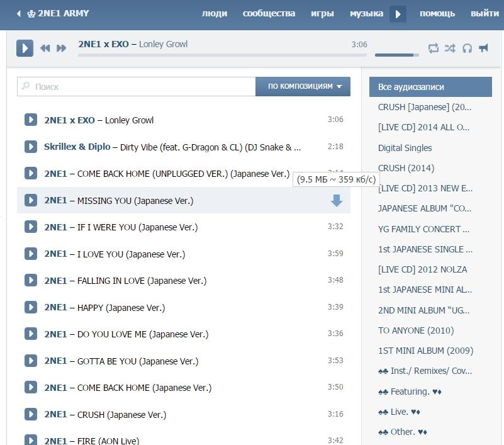Click duration 3:32 of IF I WERE YOU

(x=335, y=227)
